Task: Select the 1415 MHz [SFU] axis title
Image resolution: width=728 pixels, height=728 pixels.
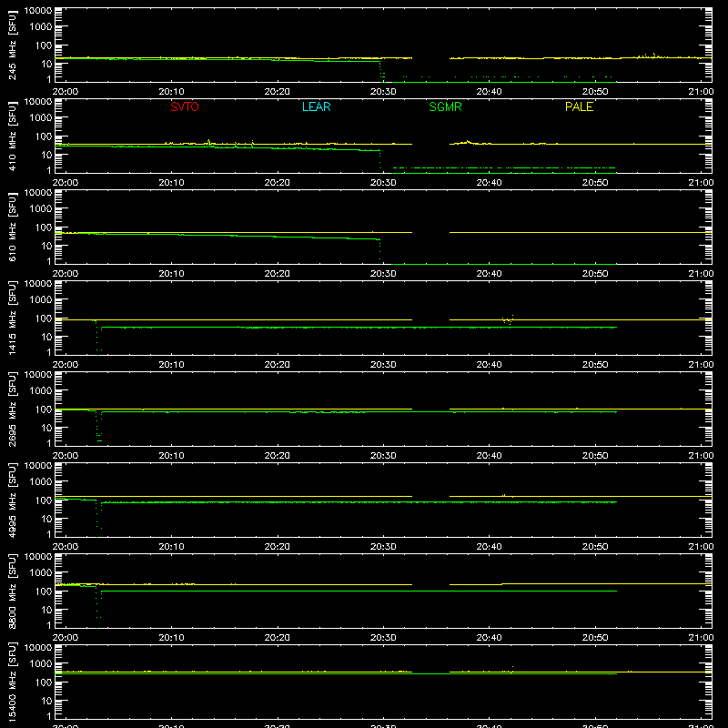Action: click(13, 318)
